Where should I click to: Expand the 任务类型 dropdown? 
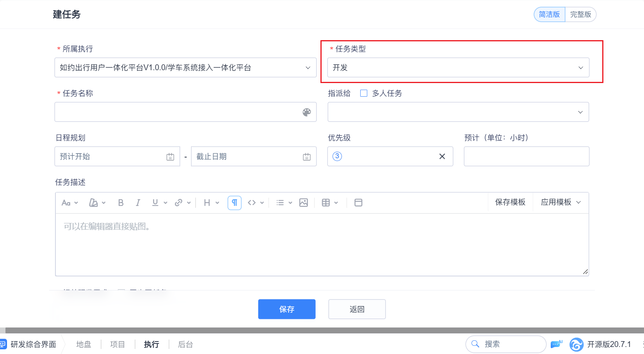(x=458, y=68)
